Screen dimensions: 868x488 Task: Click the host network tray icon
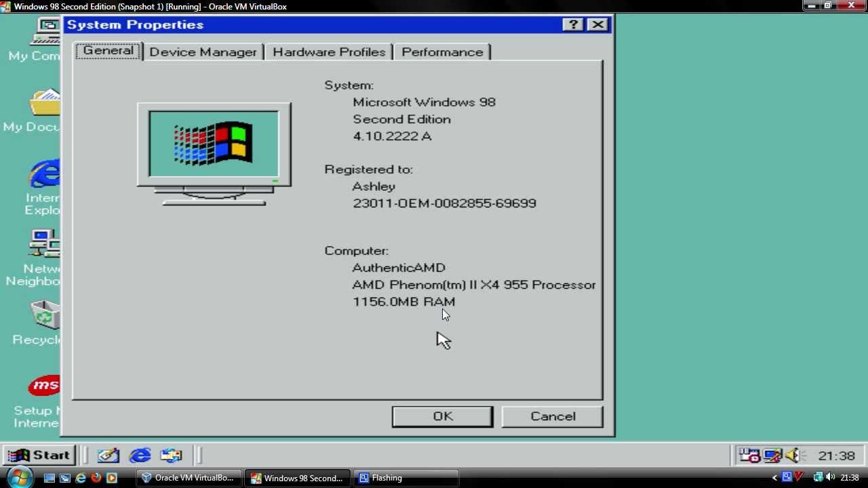tap(818, 477)
